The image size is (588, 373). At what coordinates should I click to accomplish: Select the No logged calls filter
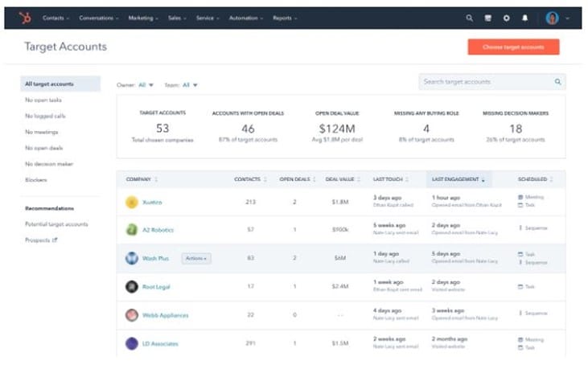(45, 117)
